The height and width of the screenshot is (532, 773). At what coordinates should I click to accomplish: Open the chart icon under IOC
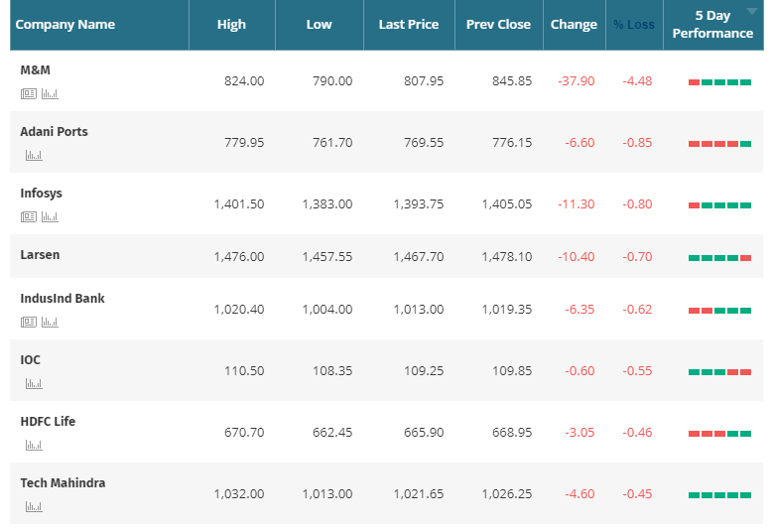click(34, 383)
